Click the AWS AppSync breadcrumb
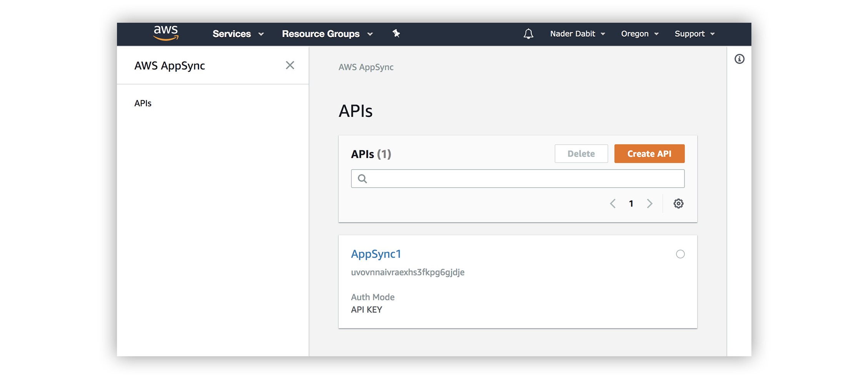Screen dimensions: 868x379 (366, 67)
